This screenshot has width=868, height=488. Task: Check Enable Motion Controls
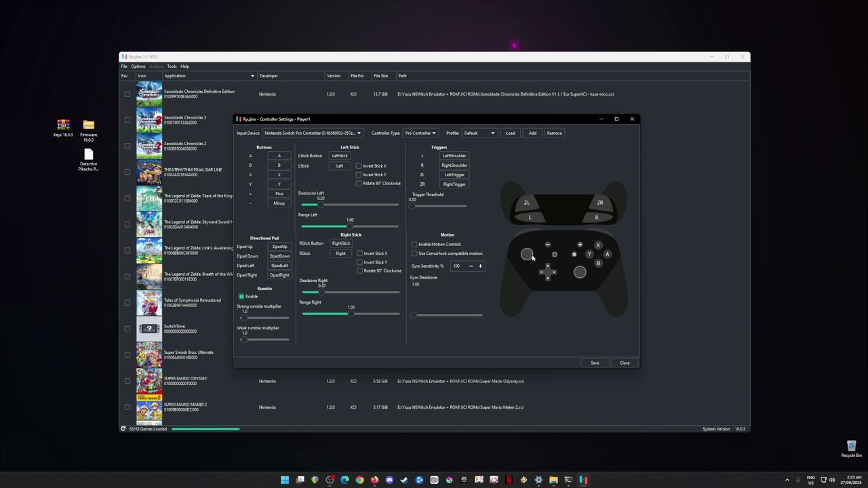pos(414,244)
